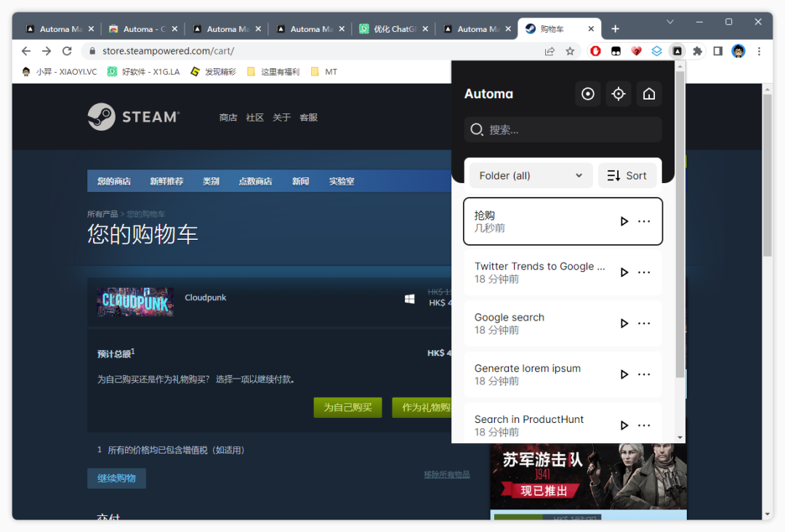Open Cloudpunk game thumbnail
Image resolution: width=785 pixels, height=532 pixels.
(x=135, y=302)
